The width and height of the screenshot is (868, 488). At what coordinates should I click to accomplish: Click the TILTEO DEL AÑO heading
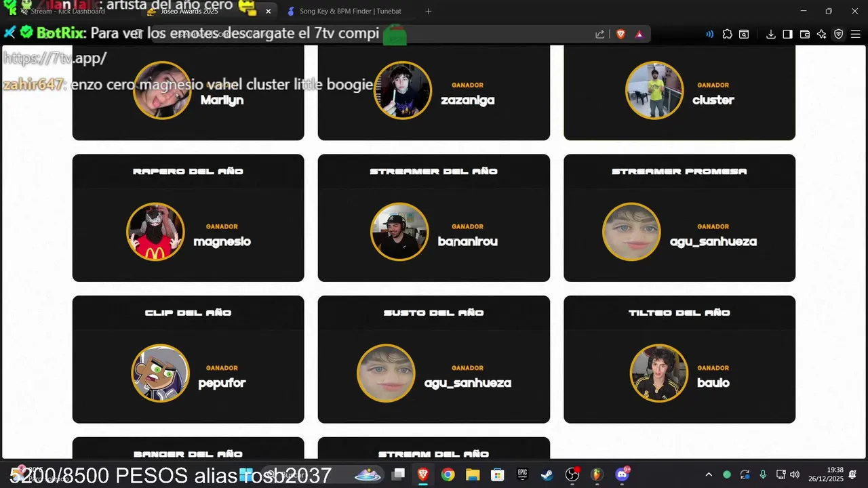(679, 313)
